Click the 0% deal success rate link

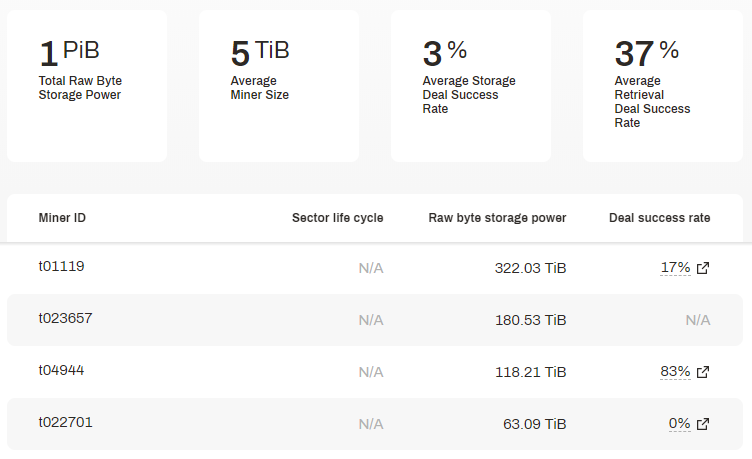pyautogui.click(x=680, y=424)
